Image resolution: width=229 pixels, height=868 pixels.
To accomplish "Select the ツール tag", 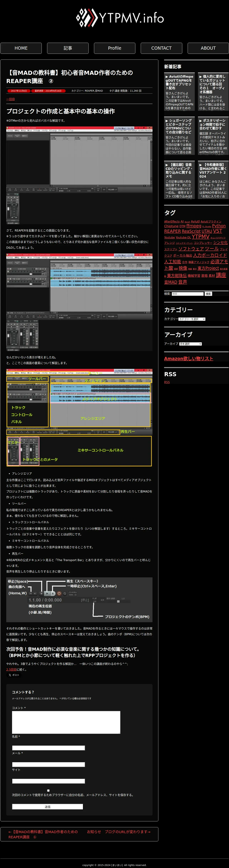I will (212, 249).
